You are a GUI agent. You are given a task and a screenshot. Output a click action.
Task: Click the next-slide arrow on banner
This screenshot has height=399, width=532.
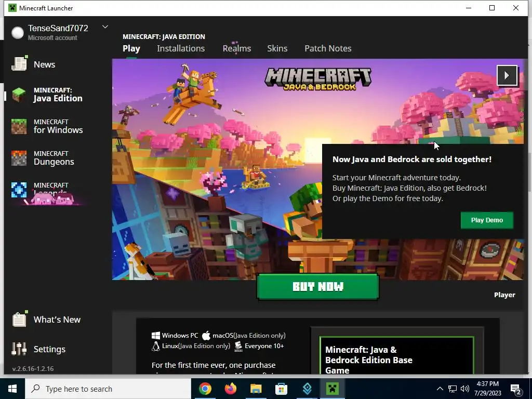point(507,75)
